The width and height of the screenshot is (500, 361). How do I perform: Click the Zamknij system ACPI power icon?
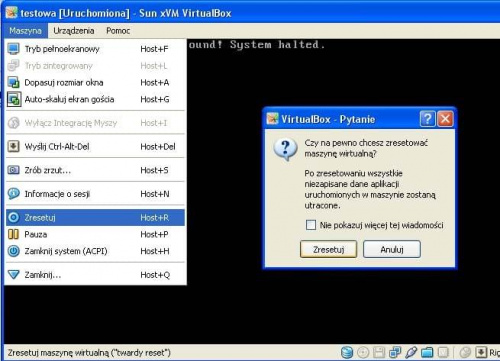click(x=13, y=251)
